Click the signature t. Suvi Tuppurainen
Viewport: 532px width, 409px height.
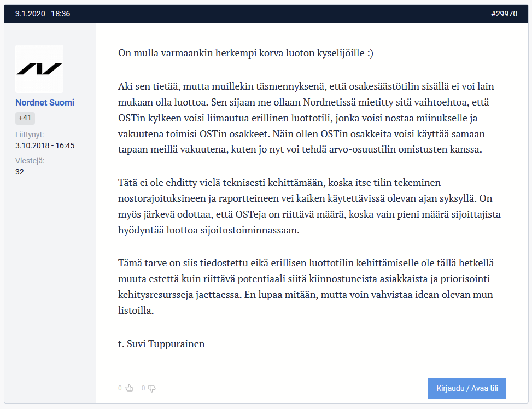click(161, 344)
